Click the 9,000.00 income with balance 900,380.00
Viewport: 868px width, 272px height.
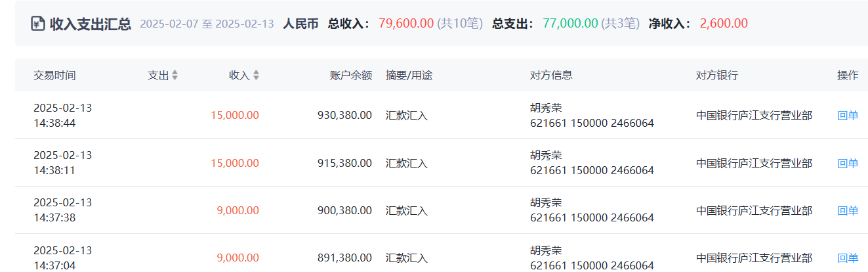[238, 211]
